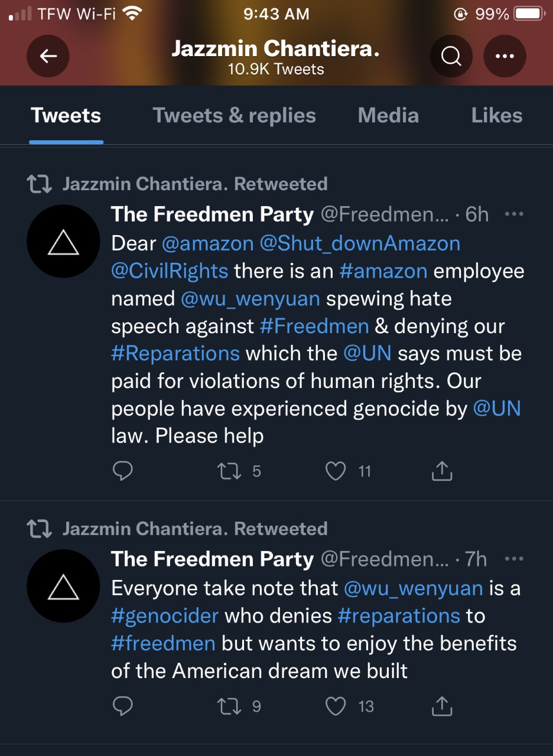
Task: Share the 7h Freedmen Party tweet
Action: [x=442, y=706]
